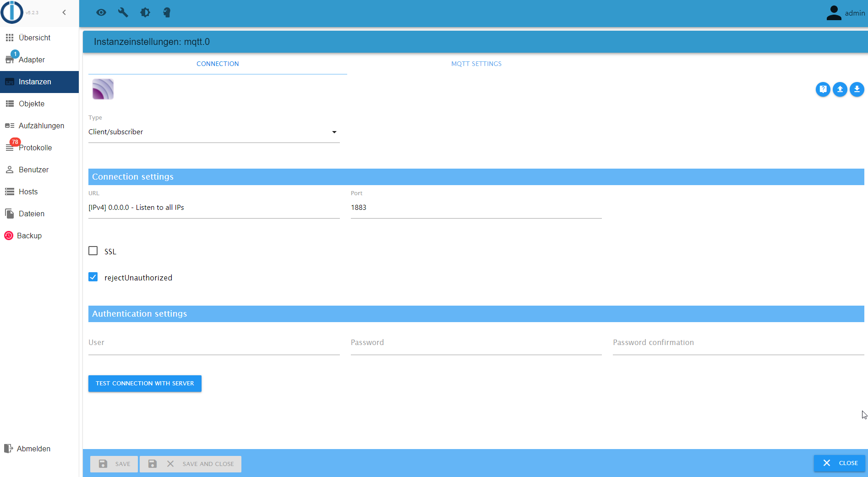Switch to the MQTT SETTINGS tab

pos(476,64)
